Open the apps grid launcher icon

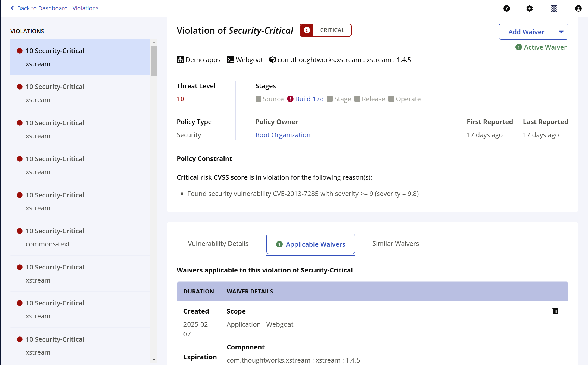click(x=554, y=8)
